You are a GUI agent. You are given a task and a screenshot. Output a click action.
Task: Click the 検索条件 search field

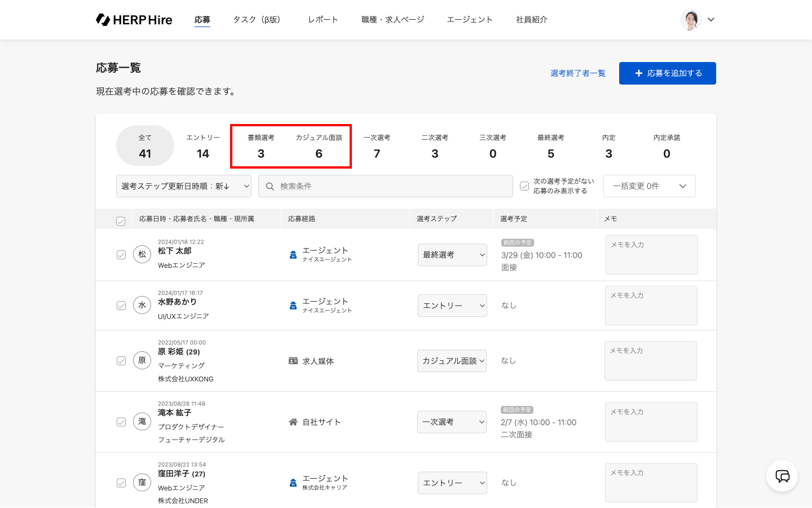[x=389, y=186]
